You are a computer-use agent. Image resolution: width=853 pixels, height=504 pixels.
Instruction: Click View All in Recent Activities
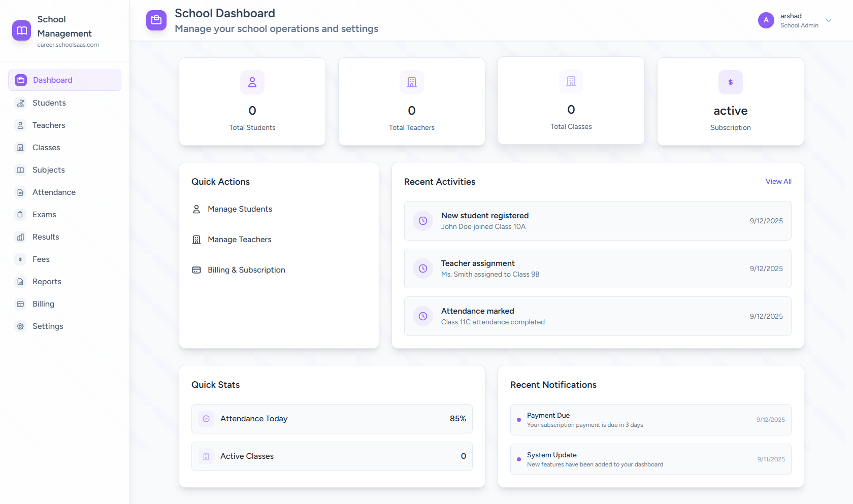[x=778, y=181]
